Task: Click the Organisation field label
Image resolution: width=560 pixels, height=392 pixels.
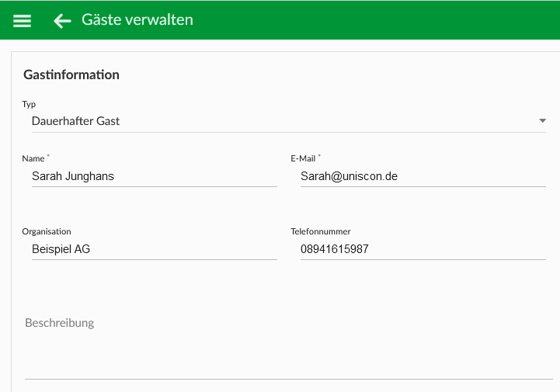Action: coord(47,231)
